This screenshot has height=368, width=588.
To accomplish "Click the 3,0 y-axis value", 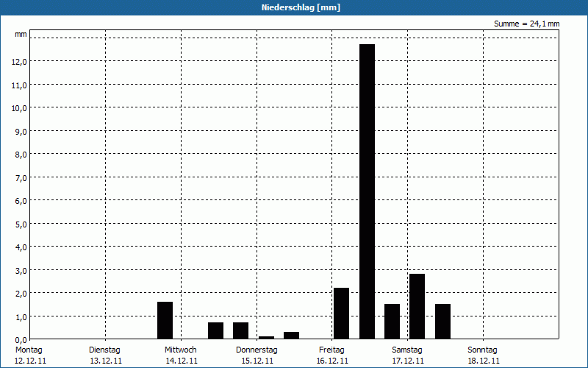I will click(x=21, y=271).
